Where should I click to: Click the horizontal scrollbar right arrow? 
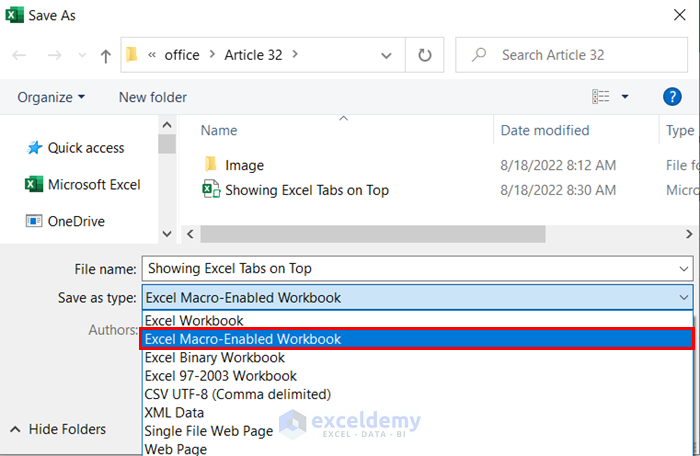click(x=689, y=234)
